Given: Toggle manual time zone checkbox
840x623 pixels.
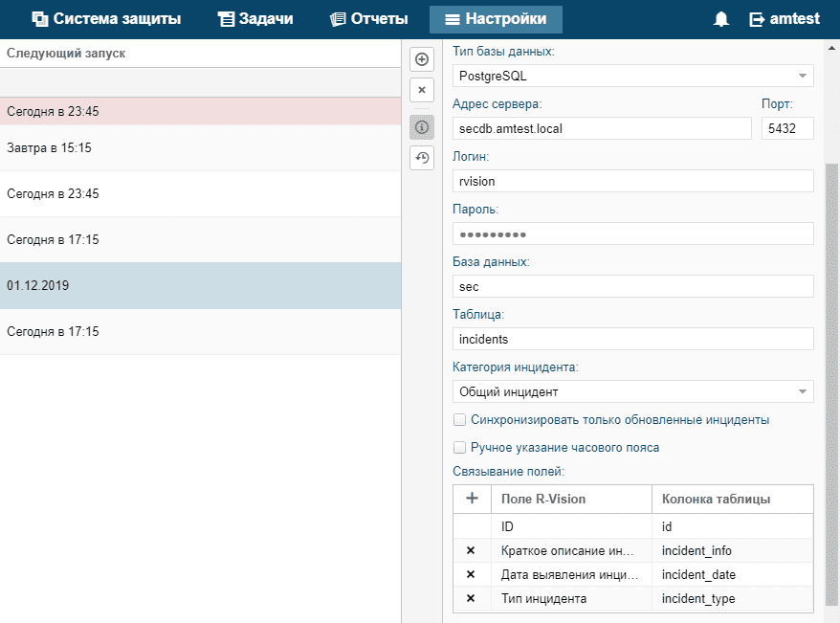Looking at the screenshot, I should (460, 448).
